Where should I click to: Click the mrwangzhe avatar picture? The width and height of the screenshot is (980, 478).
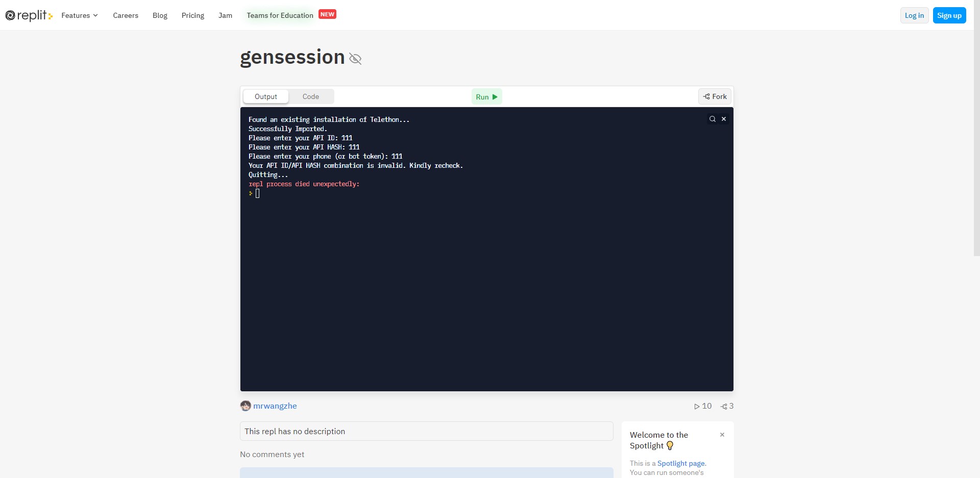(246, 406)
